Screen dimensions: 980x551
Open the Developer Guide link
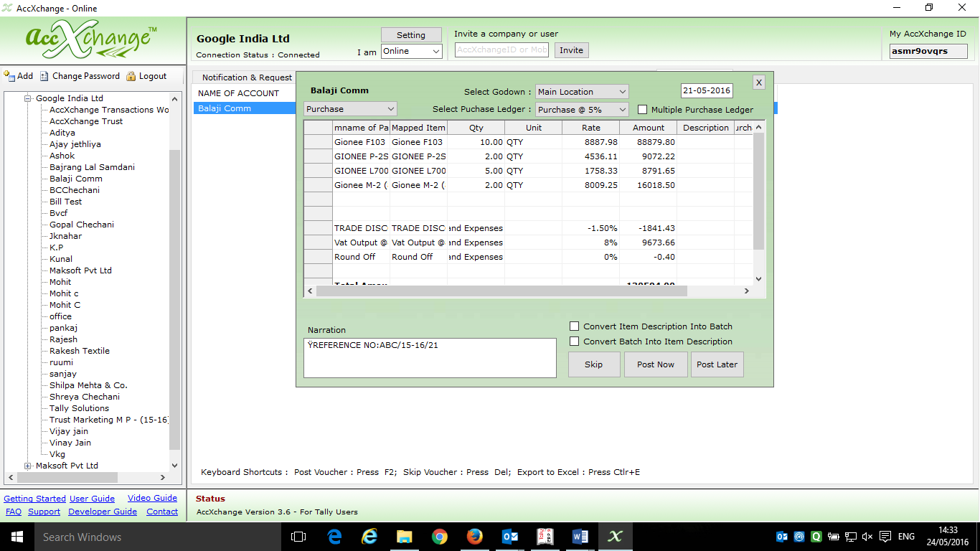103,512
